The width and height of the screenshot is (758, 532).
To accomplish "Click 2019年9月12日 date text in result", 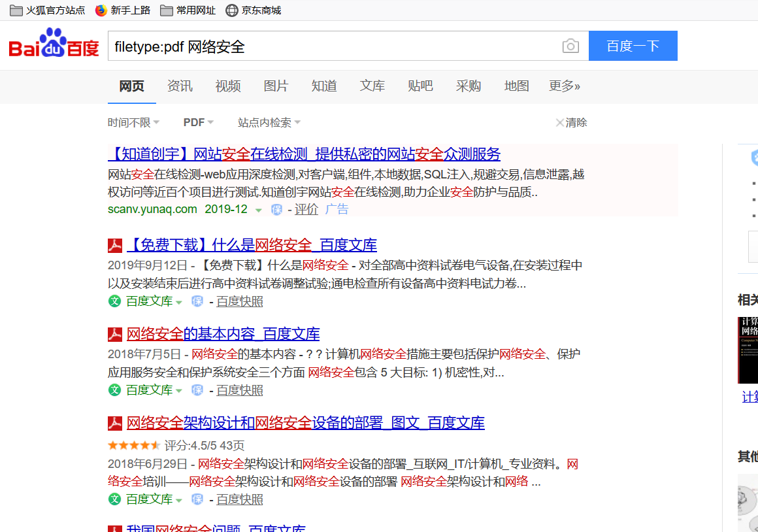I will pyautogui.click(x=148, y=265).
